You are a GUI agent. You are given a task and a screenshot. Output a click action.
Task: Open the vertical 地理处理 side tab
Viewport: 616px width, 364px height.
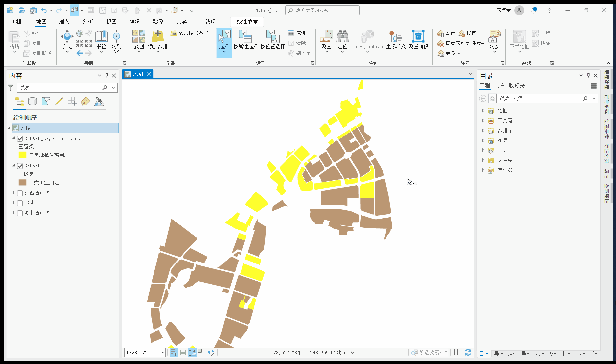[x=607, y=79]
